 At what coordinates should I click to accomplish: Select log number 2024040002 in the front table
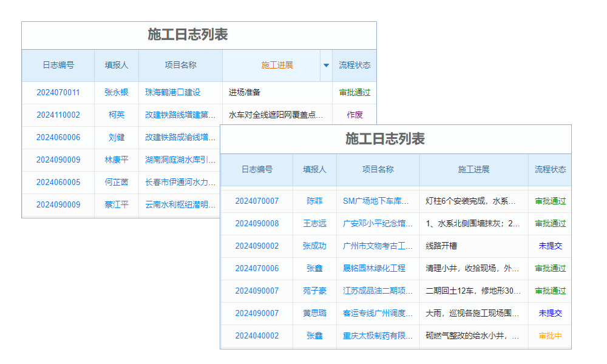coord(257,335)
